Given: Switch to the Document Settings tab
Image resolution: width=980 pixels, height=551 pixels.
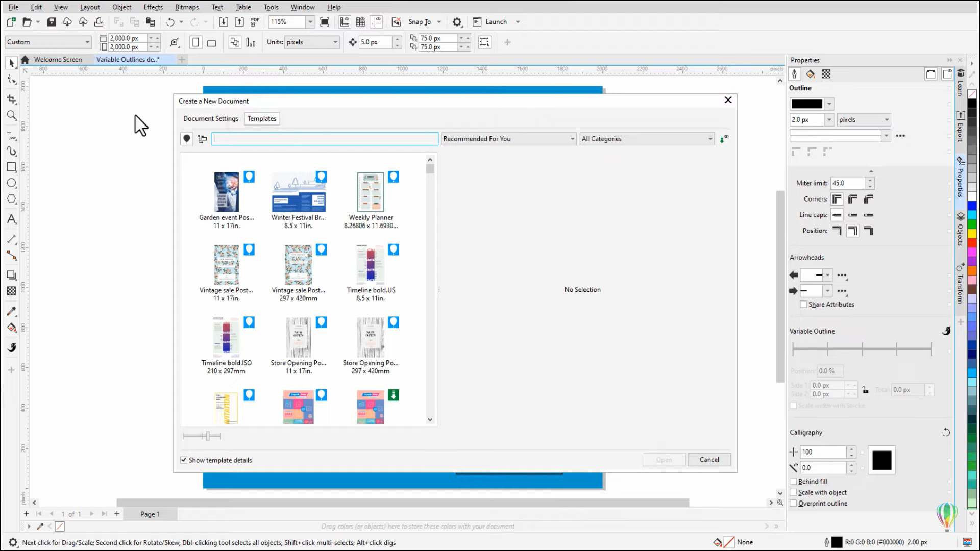Looking at the screenshot, I should (x=211, y=118).
